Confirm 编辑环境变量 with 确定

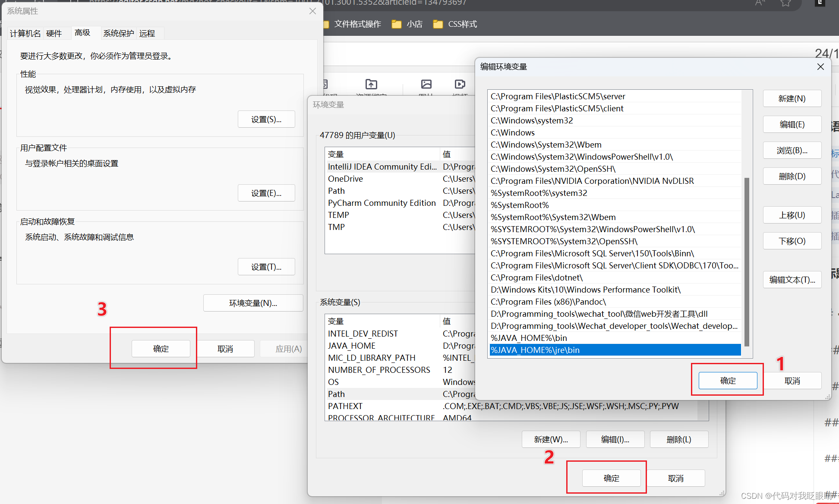(x=728, y=381)
